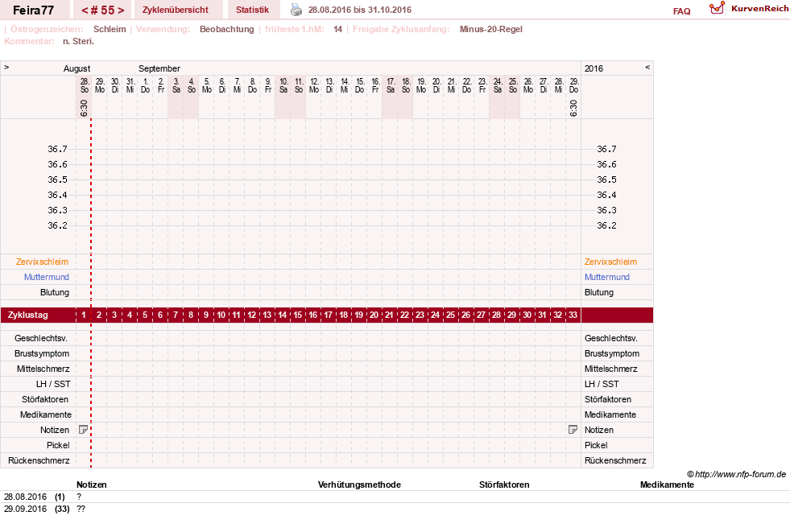The width and height of the screenshot is (790, 532).
Task: Open the KurvenReich crown logo
Action: (717, 8)
